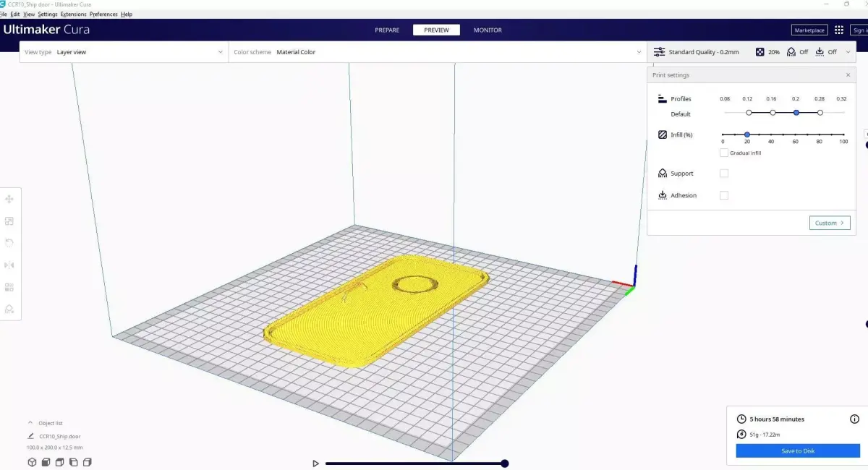Collapse the Object list panel
The width and height of the screenshot is (868, 470).
point(29,423)
